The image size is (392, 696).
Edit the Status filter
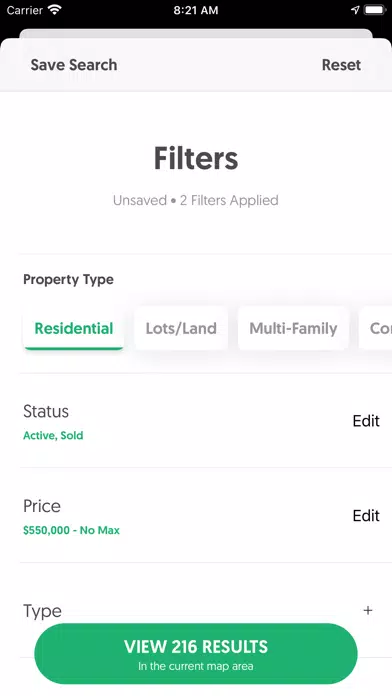coord(366,420)
